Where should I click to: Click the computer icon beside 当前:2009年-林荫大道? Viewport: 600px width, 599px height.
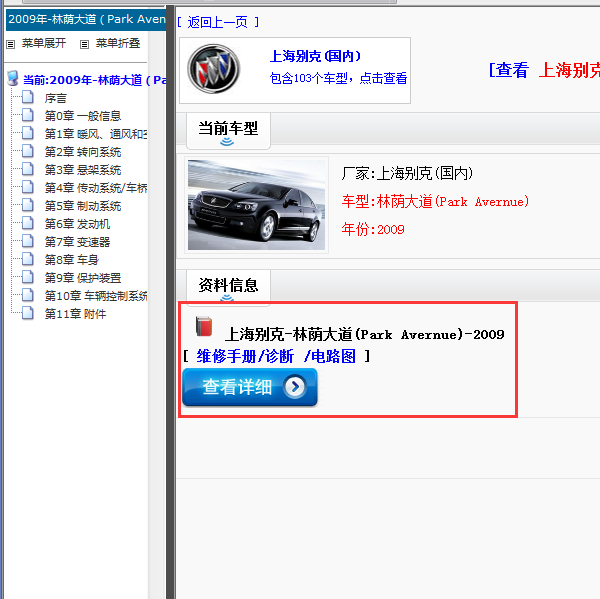pos(13,78)
